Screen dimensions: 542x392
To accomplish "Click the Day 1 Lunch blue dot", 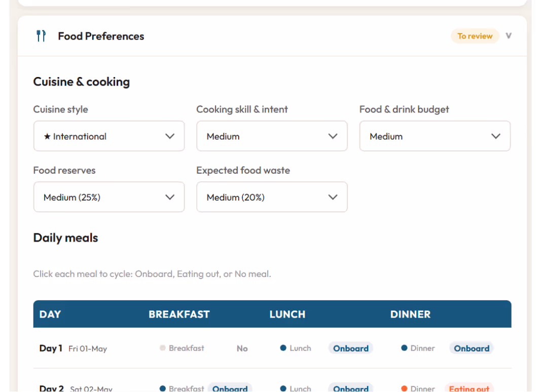I will coord(283,348).
